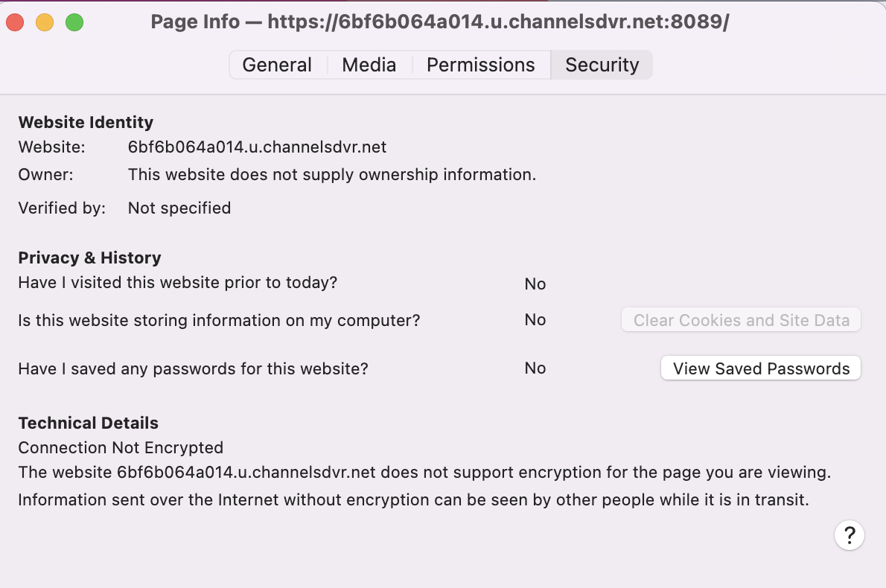
Task: Click the Page Info window title
Action: pos(439,22)
